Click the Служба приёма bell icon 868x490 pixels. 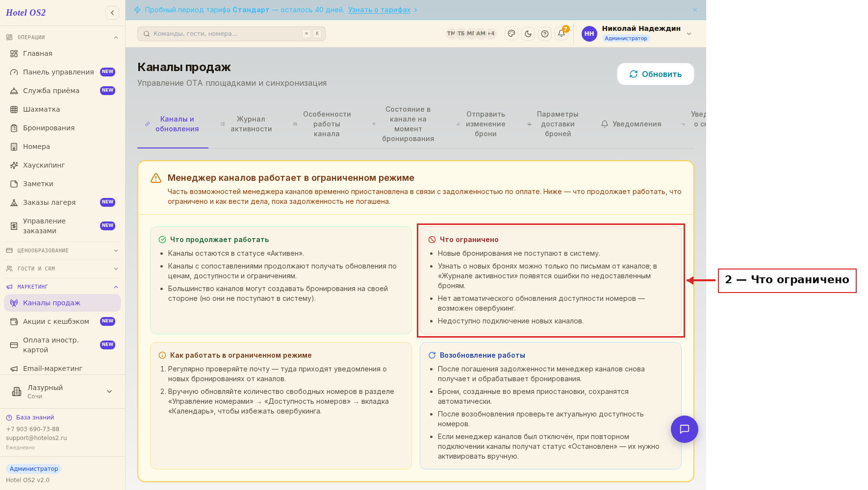pyautogui.click(x=14, y=91)
